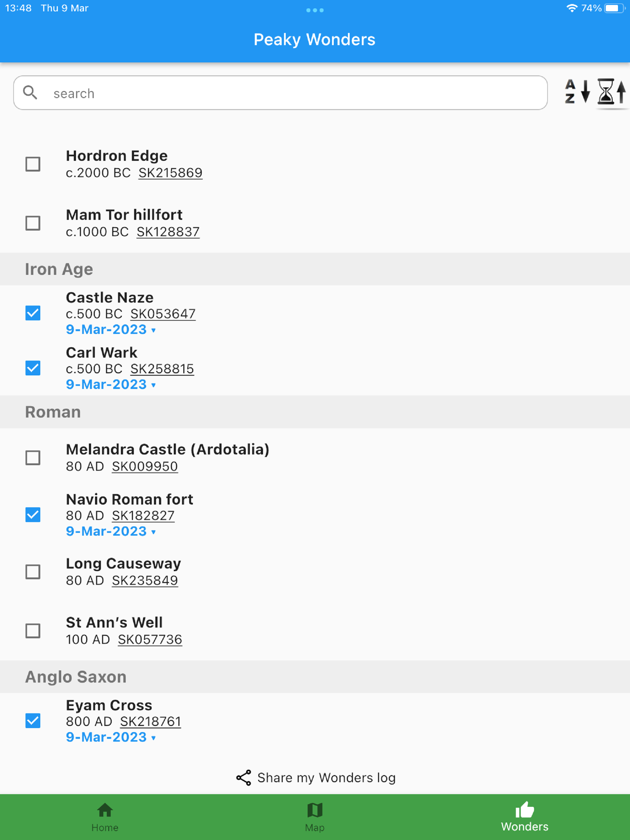Open the Carl Wark date dropdown
Viewport: 630px width, 840px height.
(x=111, y=385)
